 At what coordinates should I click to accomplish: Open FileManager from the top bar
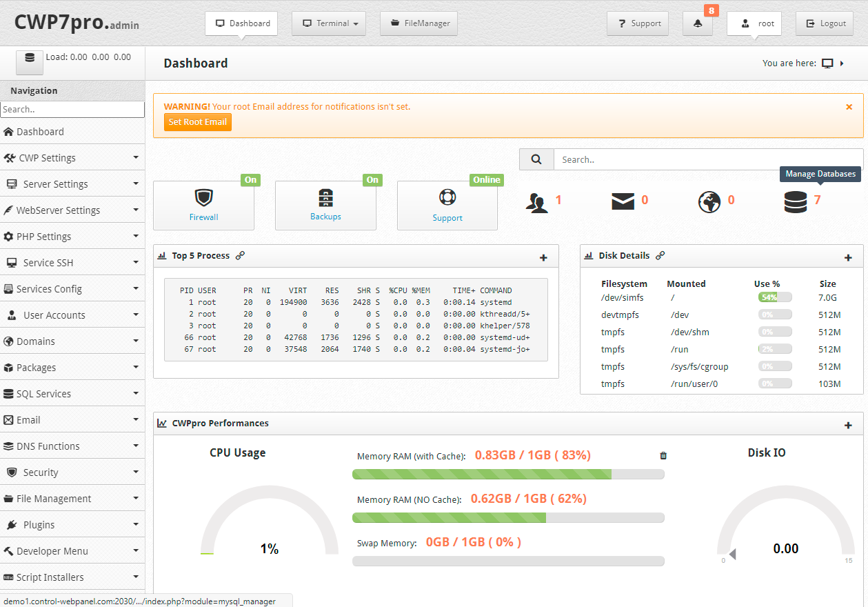(x=419, y=23)
